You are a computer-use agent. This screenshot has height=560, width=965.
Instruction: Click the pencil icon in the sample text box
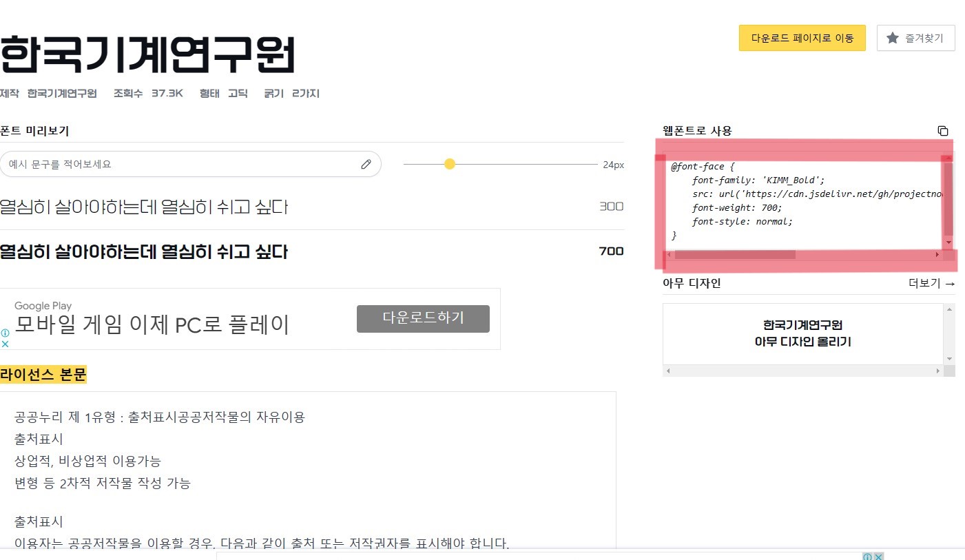(x=366, y=164)
